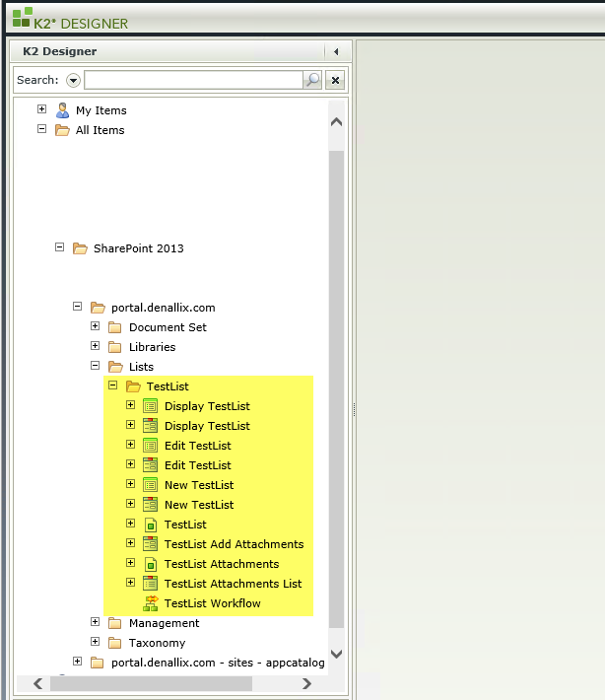
Task: Expand the My Items node
Action: coord(42,108)
